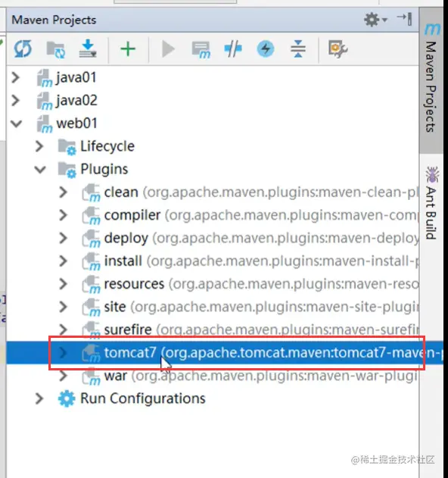Toggle Skip Tests Mode lightning icon
Image resolution: width=448 pixels, height=478 pixels.
pos(266,48)
